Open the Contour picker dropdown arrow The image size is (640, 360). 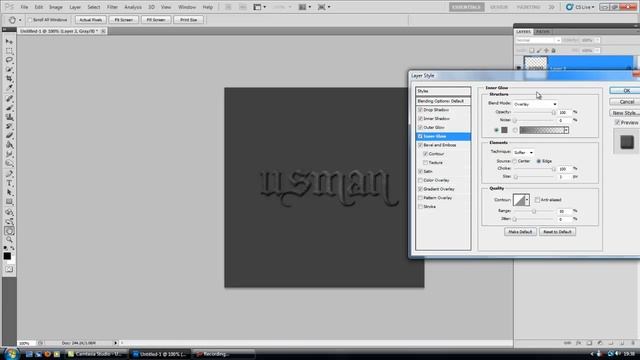(x=527, y=200)
